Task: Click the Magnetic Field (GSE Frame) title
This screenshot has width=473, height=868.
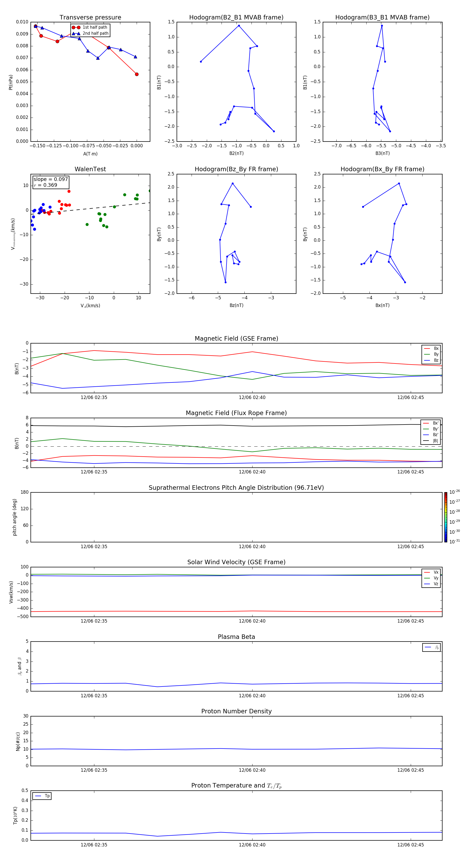Action: click(236, 339)
